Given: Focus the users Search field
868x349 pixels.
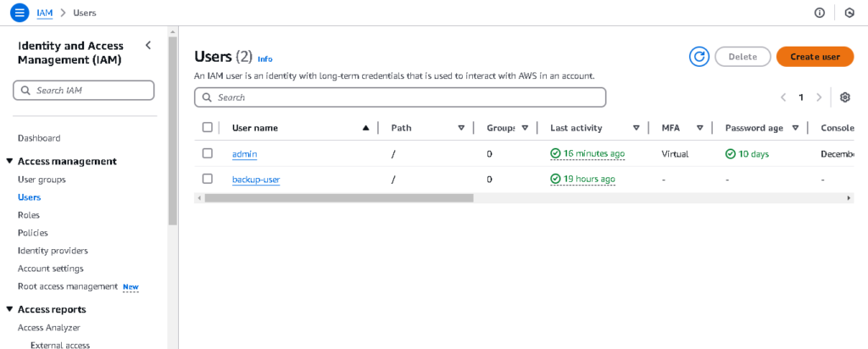Looking at the screenshot, I should (400, 97).
